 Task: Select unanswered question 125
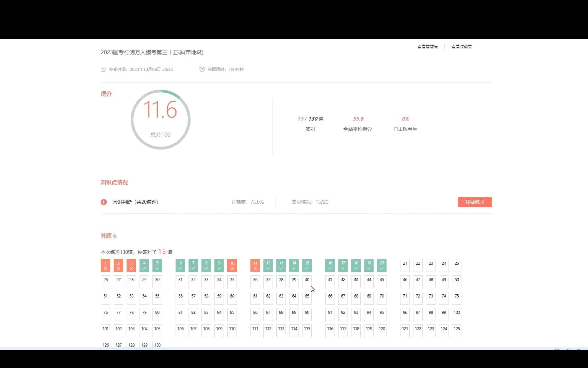(x=457, y=331)
